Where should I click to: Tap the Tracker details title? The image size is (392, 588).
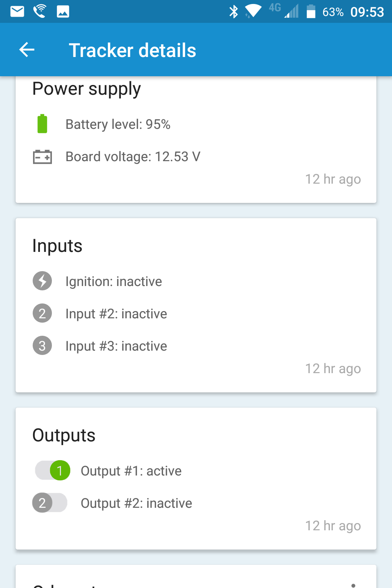(x=132, y=50)
